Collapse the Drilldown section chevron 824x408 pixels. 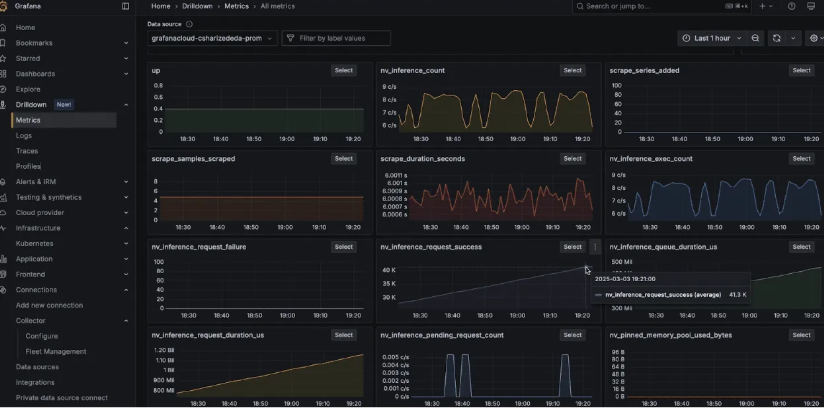click(126, 105)
